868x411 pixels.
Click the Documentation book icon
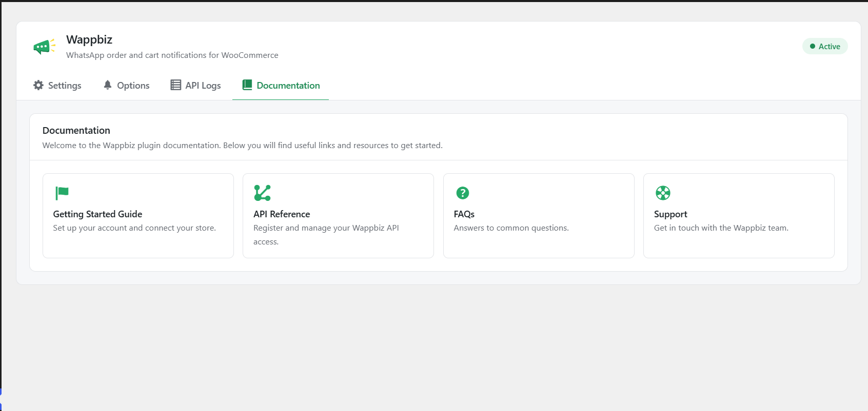coord(247,85)
